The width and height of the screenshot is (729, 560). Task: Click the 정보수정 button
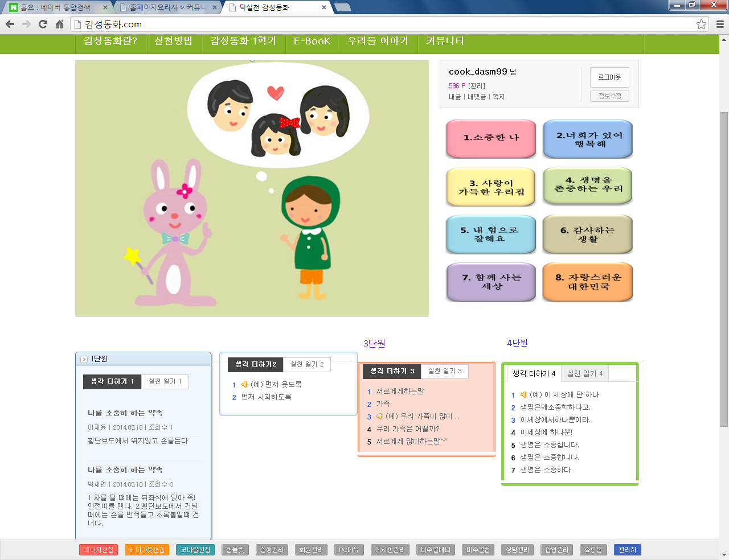pos(609,96)
